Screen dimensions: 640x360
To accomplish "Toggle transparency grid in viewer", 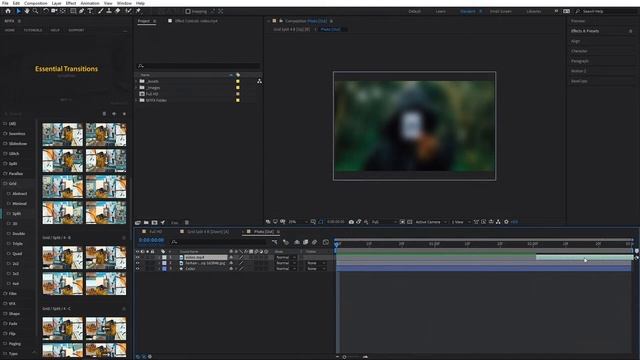I will pyautogui.click(x=410, y=222).
